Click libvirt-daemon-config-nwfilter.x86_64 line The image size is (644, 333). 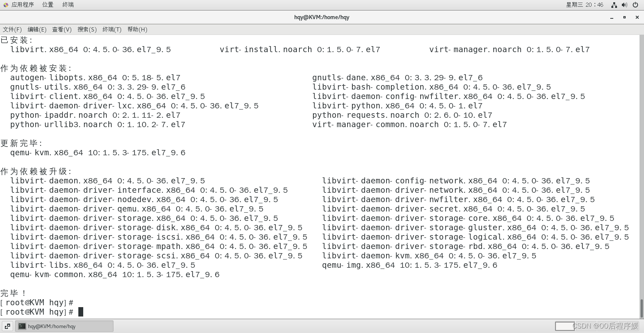(449, 96)
